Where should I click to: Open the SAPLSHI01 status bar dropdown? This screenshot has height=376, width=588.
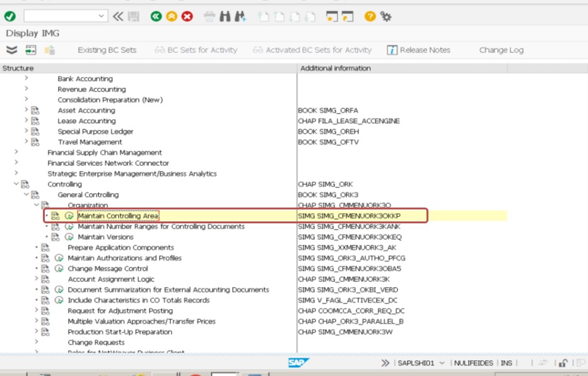[442, 363]
